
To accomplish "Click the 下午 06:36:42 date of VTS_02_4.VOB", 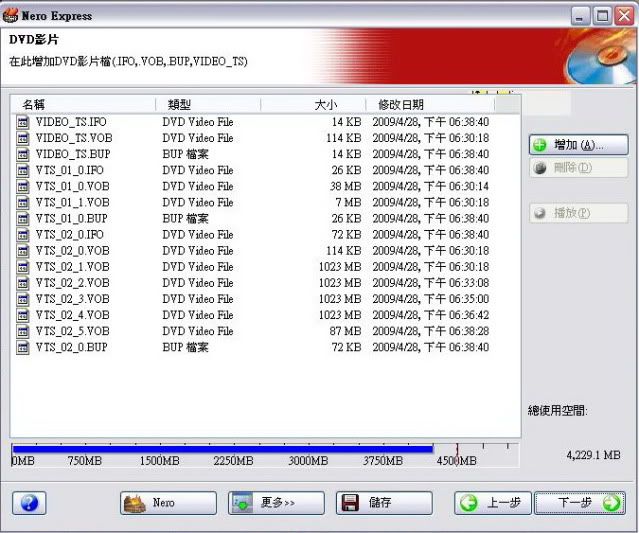I will coord(456,315).
